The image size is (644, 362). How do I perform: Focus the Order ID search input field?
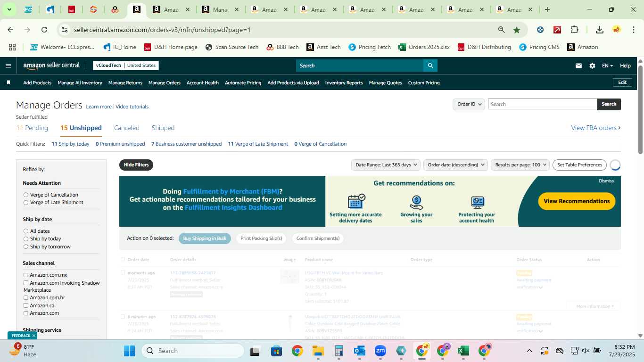pyautogui.click(x=542, y=104)
